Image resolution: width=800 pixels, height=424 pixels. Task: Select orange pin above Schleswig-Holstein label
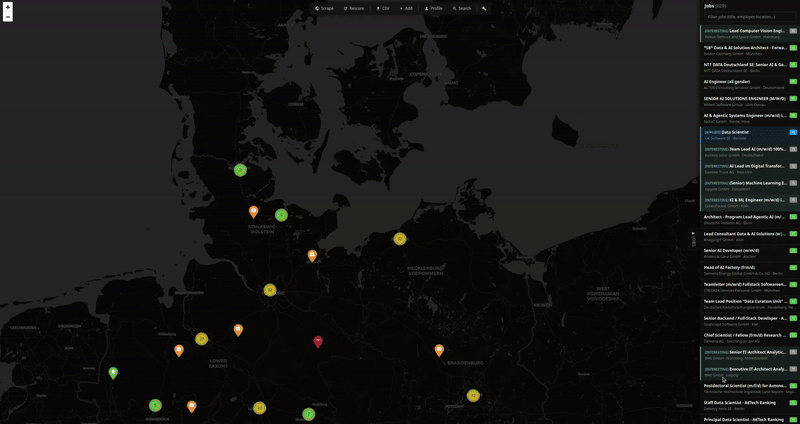[x=253, y=212]
